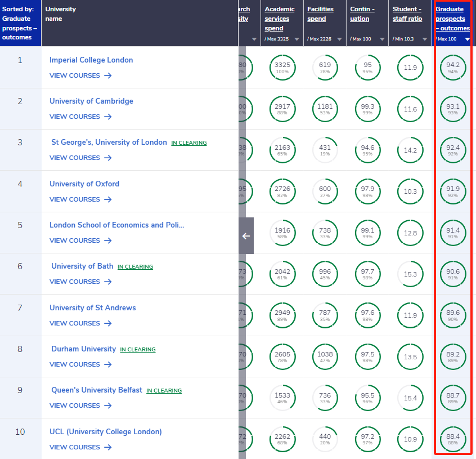Viewport: 476px width, 459px height.
Task: Click Cambridge's 99.3 continuation circle
Action: point(367,109)
